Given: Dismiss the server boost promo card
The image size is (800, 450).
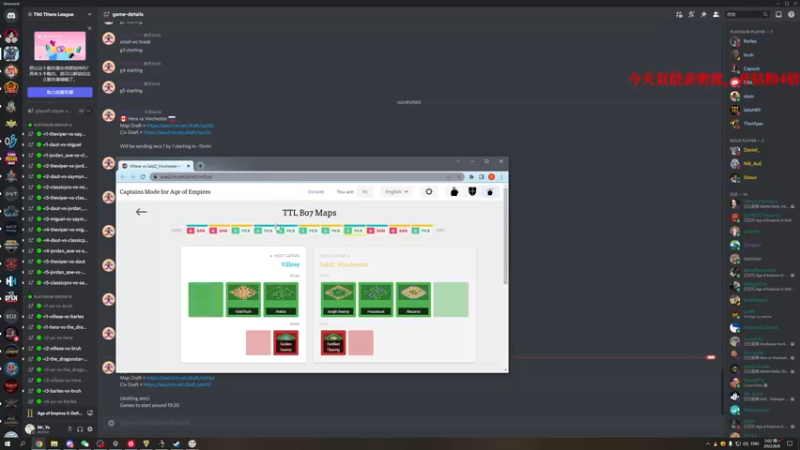Looking at the screenshot, I should (x=90, y=29).
